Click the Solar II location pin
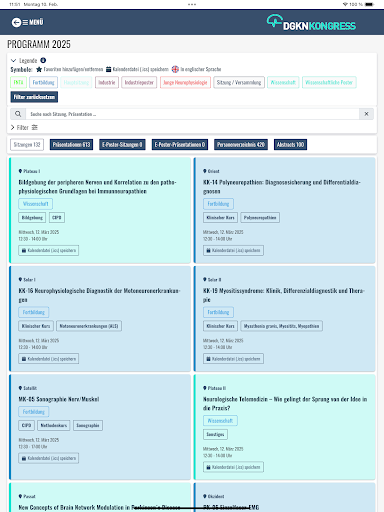The height and width of the screenshot is (512, 384). (x=205, y=279)
